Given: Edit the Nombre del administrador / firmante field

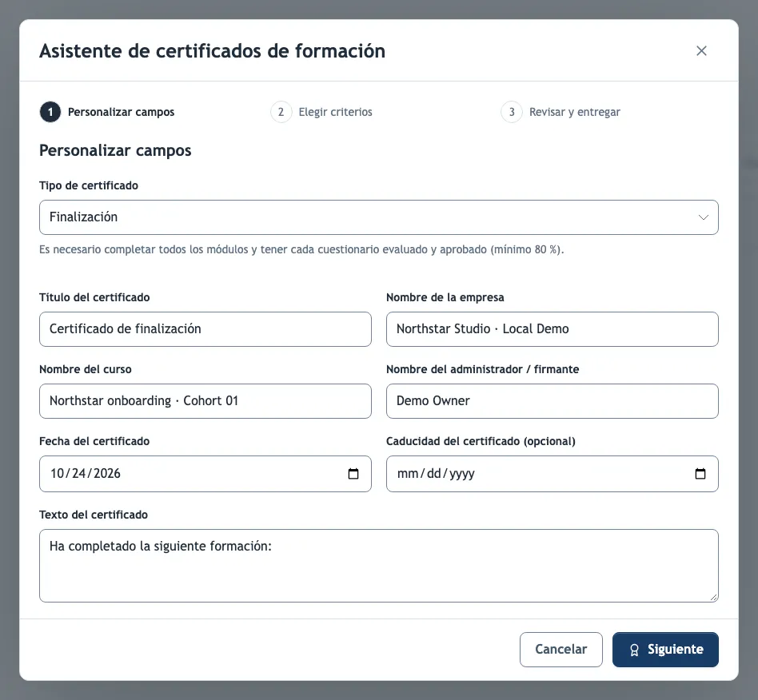Looking at the screenshot, I should pos(552,401).
